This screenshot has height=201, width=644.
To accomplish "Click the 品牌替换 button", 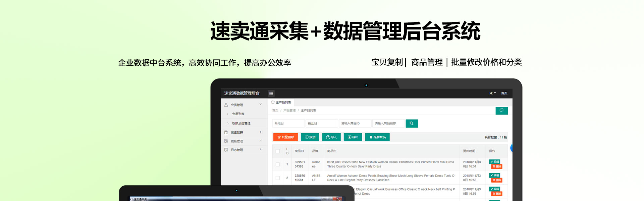I will pyautogui.click(x=378, y=137).
